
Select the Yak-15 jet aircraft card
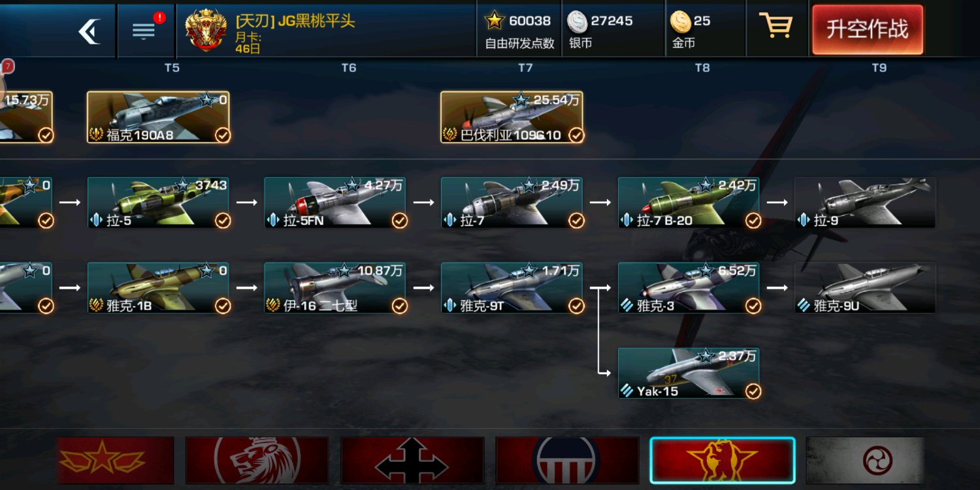coord(689,373)
